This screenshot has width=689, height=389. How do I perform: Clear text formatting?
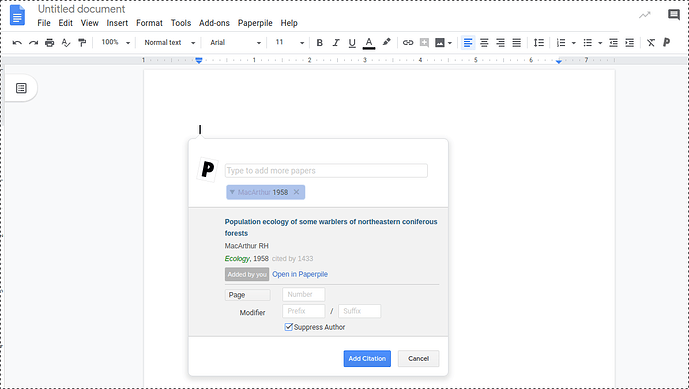click(x=651, y=43)
